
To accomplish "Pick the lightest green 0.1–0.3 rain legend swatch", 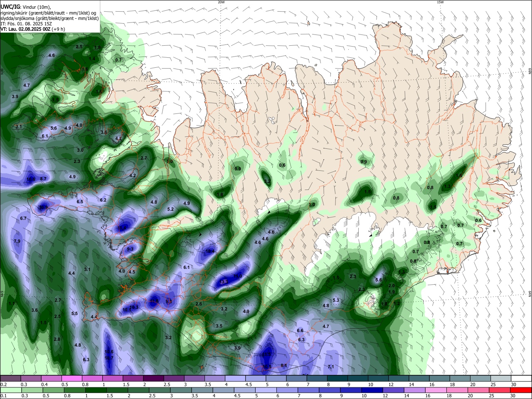I will [x=11, y=390].
